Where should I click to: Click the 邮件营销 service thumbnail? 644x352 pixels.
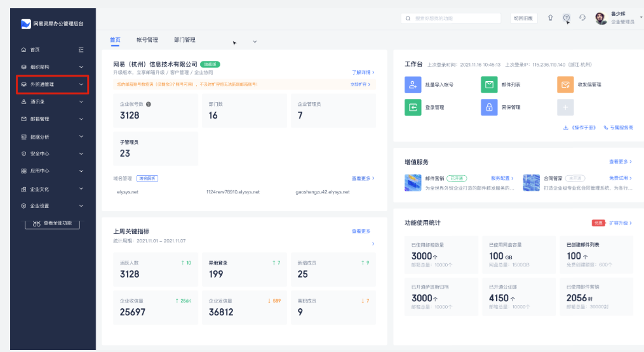[413, 183]
